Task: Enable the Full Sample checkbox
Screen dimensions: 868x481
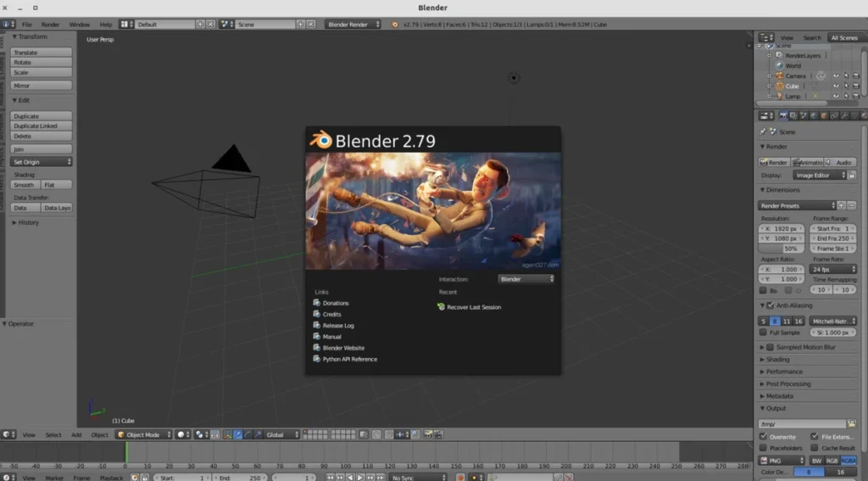Action: pos(764,333)
